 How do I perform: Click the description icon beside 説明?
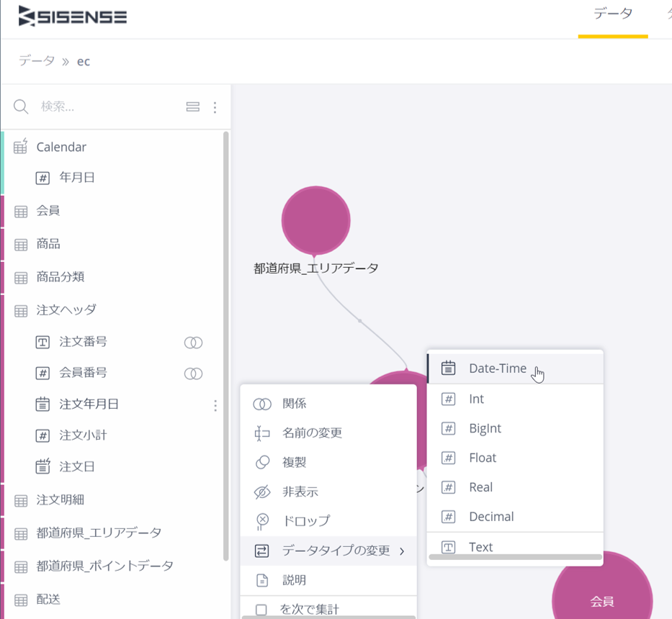(x=262, y=580)
